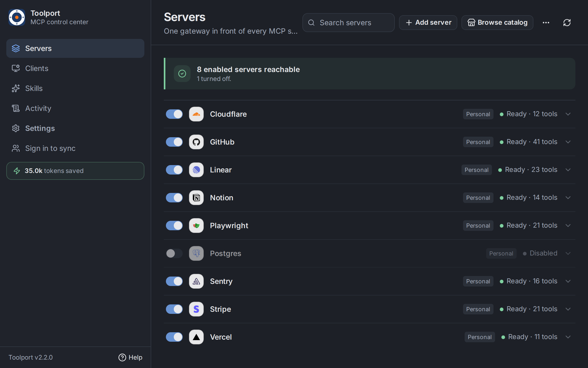Go to Skills in the sidebar
Image resolution: width=588 pixels, height=368 pixels.
pyautogui.click(x=75, y=88)
